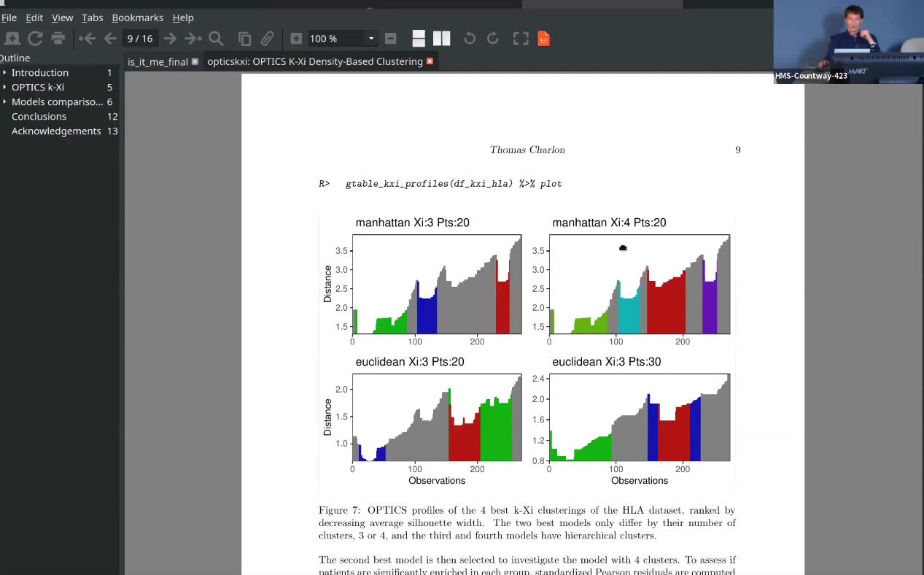This screenshot has height=575, width=924.
Task: Open the Search magnifier tool
Action: click(216, 39)
